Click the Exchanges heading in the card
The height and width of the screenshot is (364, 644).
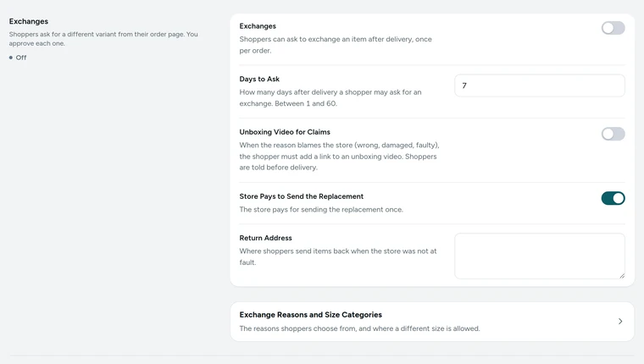[x=258, y=26]
